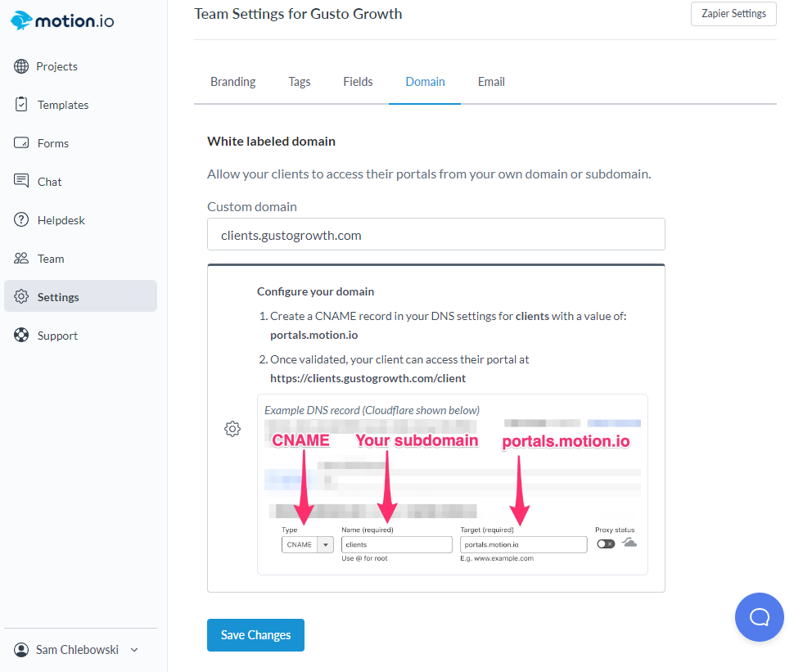Image resolution: width=803 pixels, height=672 pixels.
Task: Switch to the Branding tab
Action: click(233, 82)
